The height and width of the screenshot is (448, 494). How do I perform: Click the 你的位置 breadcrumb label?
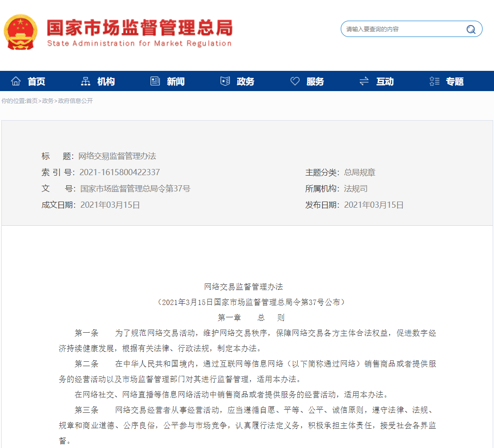(14, 101)
